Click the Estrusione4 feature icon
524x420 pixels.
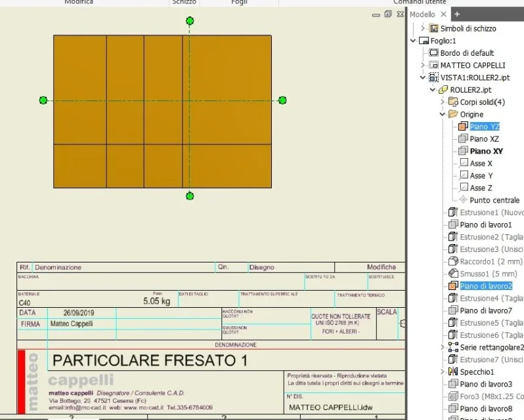coord(453,298)
